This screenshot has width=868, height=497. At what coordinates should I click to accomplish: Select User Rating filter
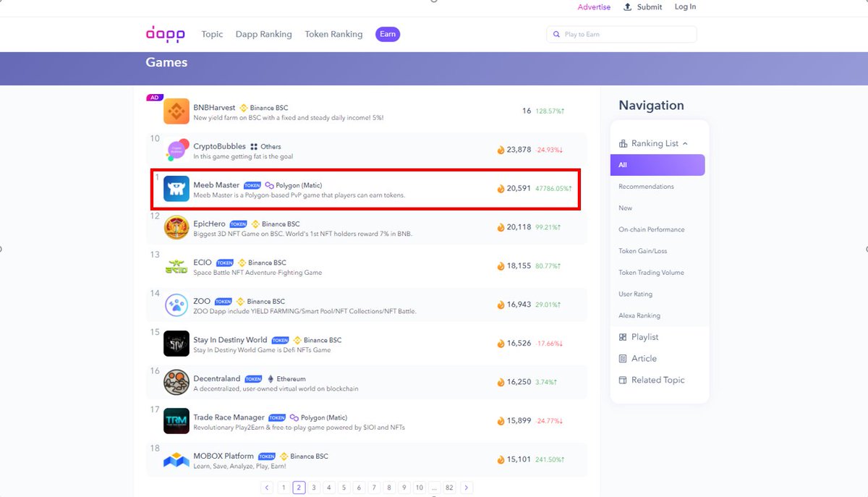[x=635, y=294]
